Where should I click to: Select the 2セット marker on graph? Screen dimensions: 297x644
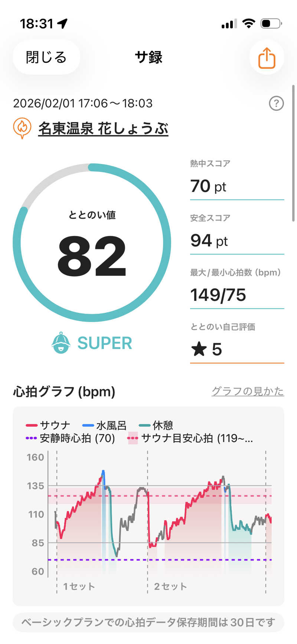[170, 586]
